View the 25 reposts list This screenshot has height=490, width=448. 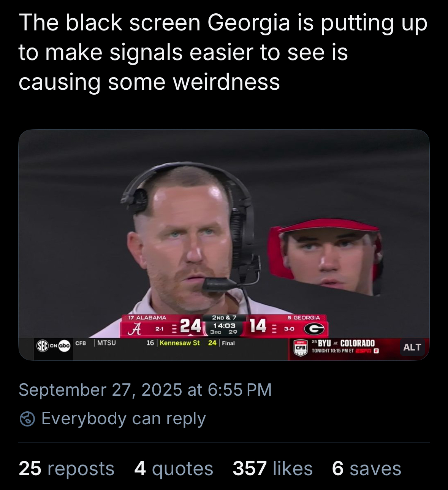click(x=66, y=468)
